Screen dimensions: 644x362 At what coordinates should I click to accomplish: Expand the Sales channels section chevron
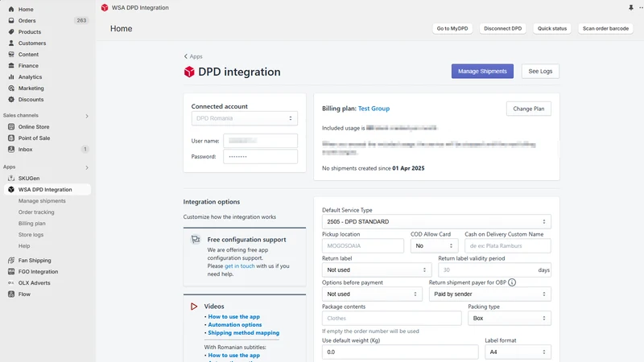point(87,116)
